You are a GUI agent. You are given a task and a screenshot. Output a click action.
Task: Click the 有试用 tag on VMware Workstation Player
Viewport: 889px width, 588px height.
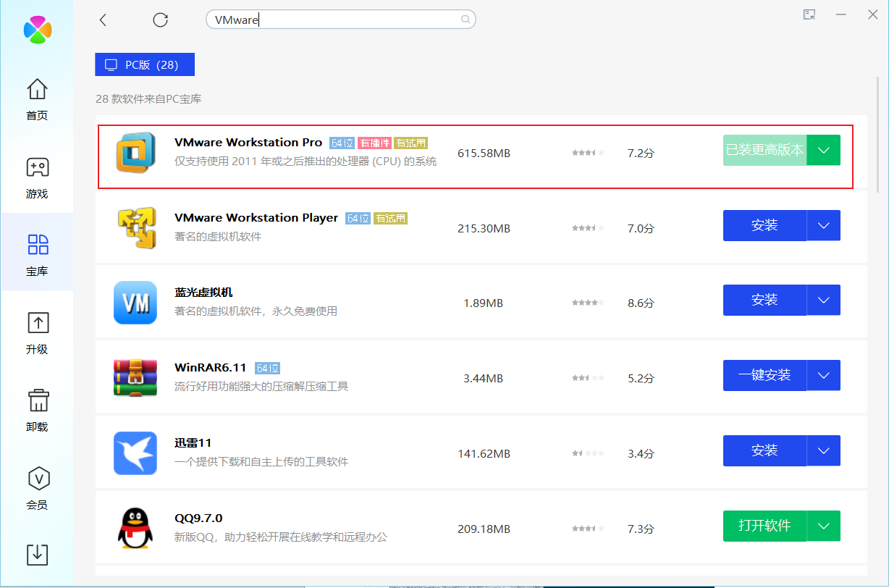pos(390,218)
